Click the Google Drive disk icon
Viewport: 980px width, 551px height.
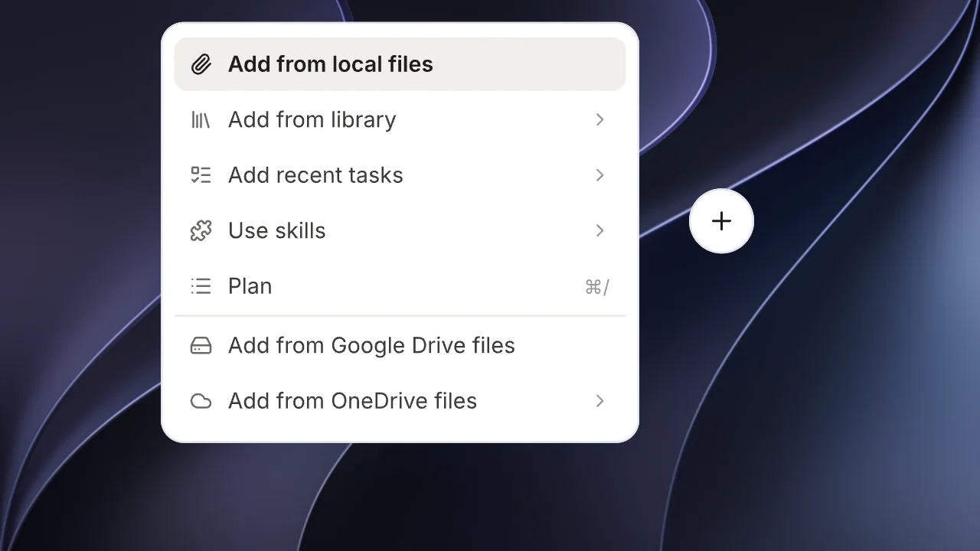click(x=201, y=346)
